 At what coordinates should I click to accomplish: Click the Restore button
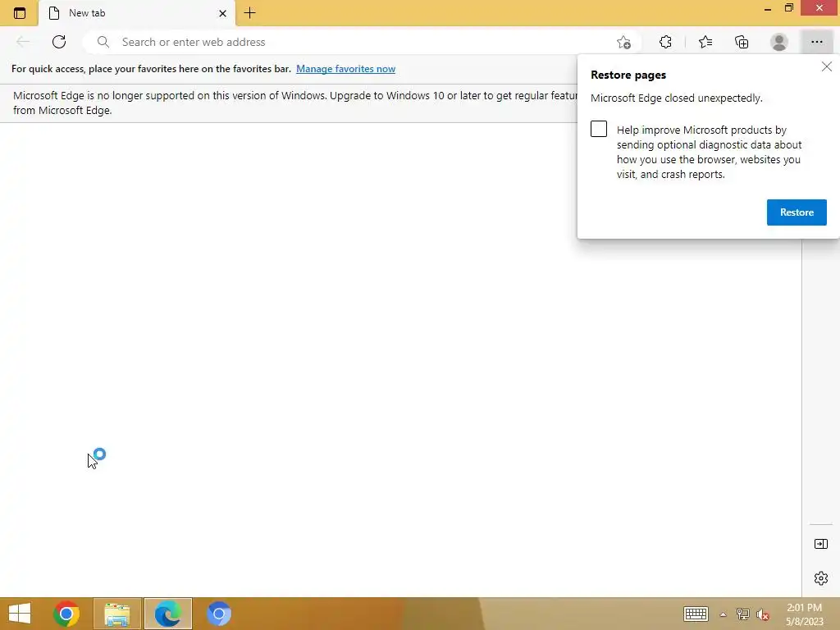coord(797,212)
